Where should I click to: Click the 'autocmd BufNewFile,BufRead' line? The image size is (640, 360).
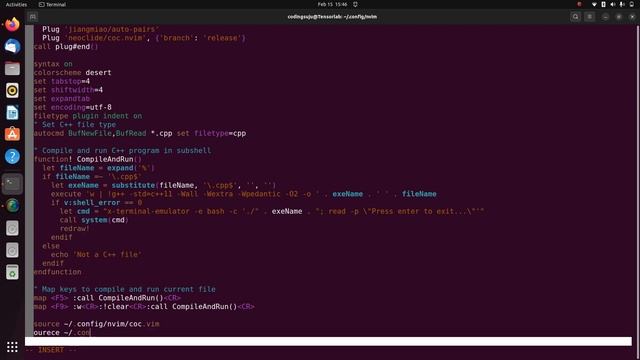point(140,133)
